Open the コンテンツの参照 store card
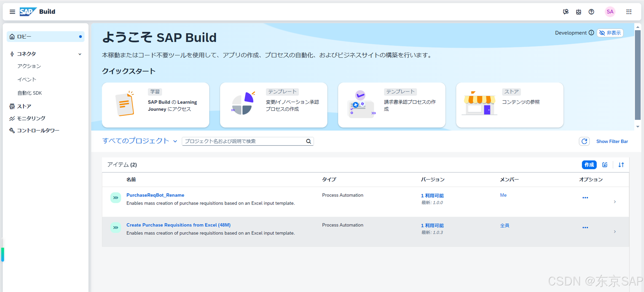The width and height of the screenshot is (644, 292). tap(509, 105)
